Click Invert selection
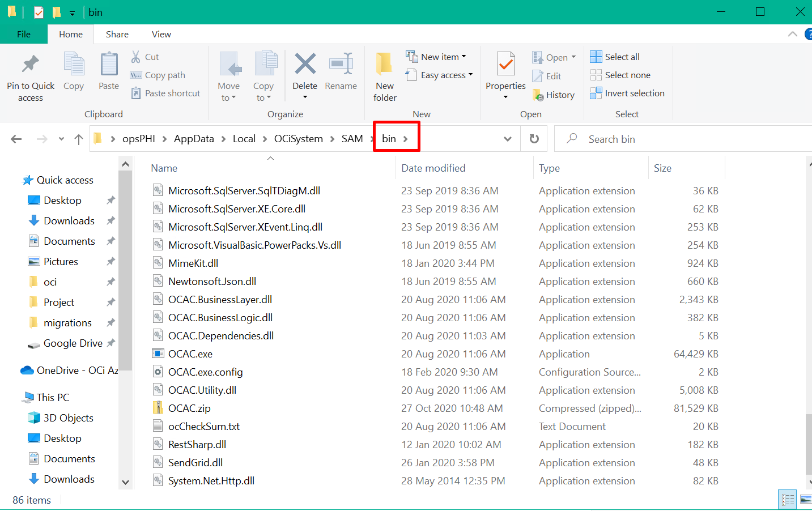This screenshot has width=812, height=511. tap(627, 93)
